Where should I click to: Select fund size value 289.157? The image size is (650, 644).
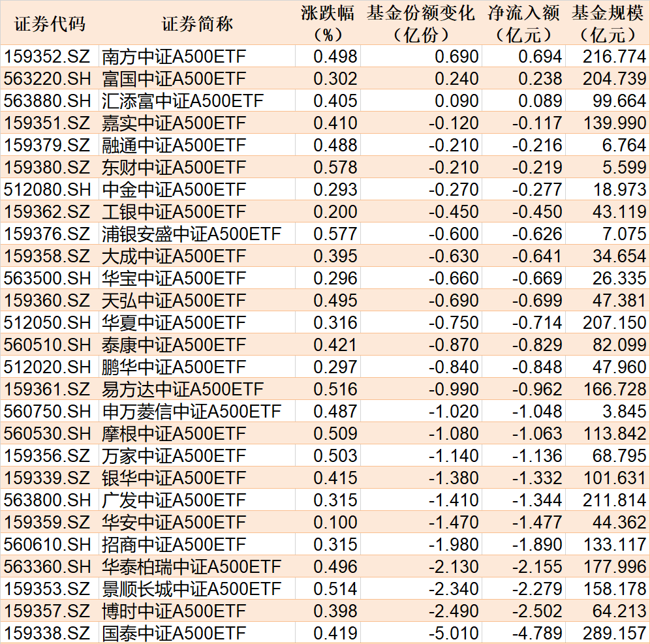click(x=608, y=633)
